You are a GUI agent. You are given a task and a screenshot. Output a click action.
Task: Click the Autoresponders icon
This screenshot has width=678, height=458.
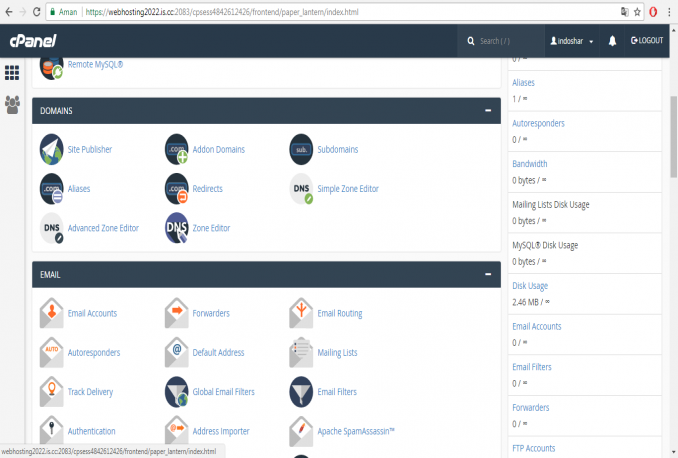pyautogui.click(x=51, y=352)
